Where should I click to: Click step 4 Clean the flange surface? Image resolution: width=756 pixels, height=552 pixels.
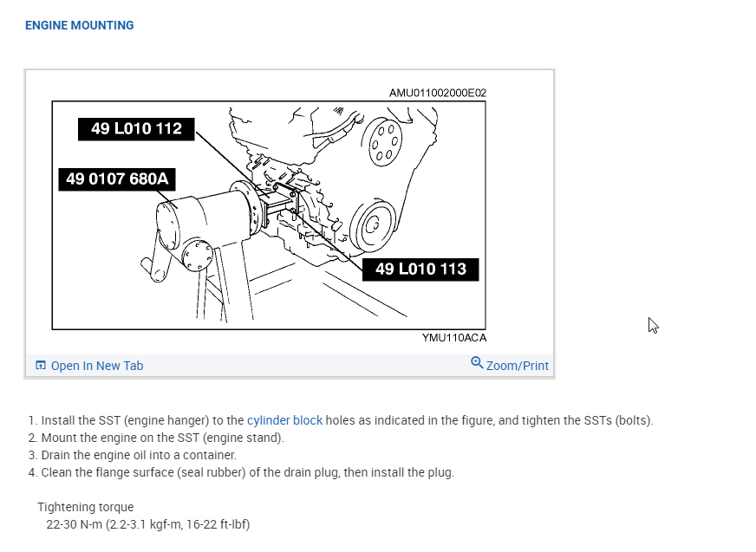(x=247, y=472)
